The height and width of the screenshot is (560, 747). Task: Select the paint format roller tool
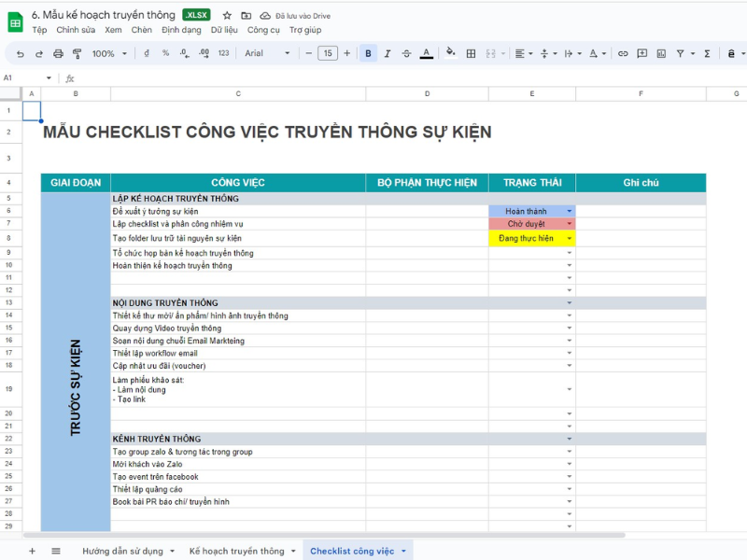(78, 54)
